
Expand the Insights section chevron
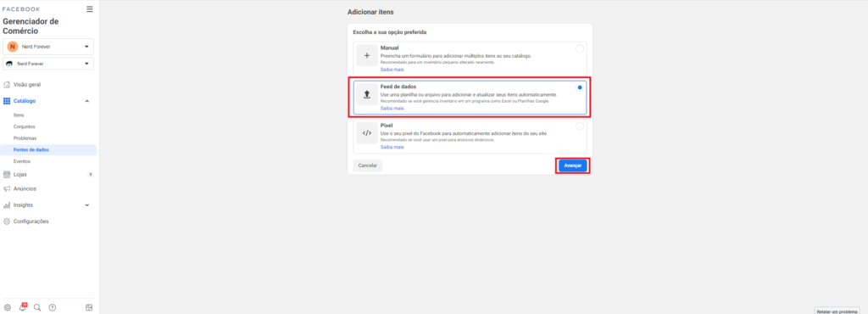pos(87,205)
